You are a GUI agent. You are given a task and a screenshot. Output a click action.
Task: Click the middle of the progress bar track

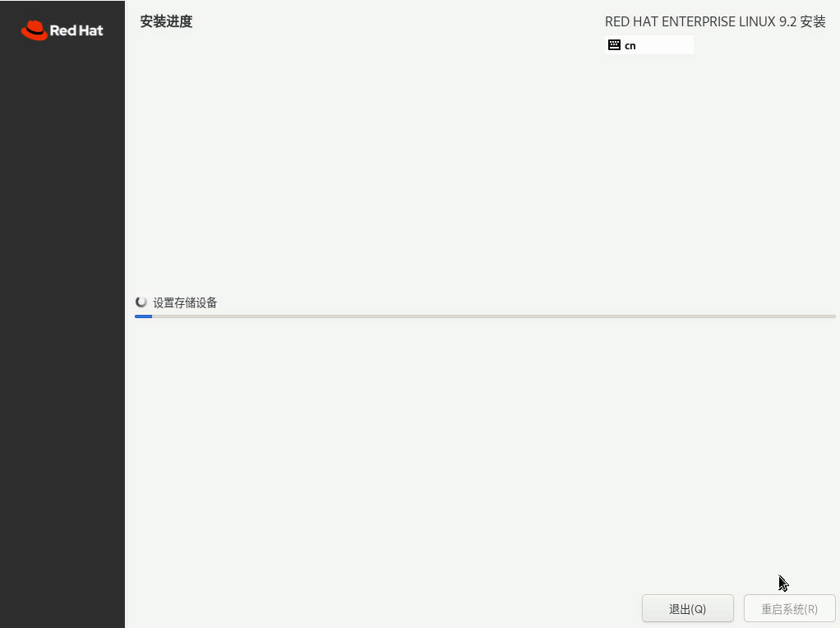point(485,316)
